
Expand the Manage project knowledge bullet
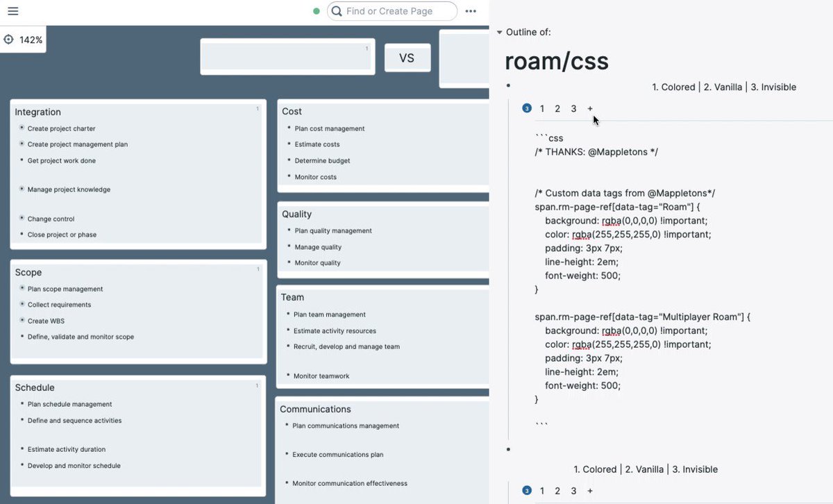[22, 189]
